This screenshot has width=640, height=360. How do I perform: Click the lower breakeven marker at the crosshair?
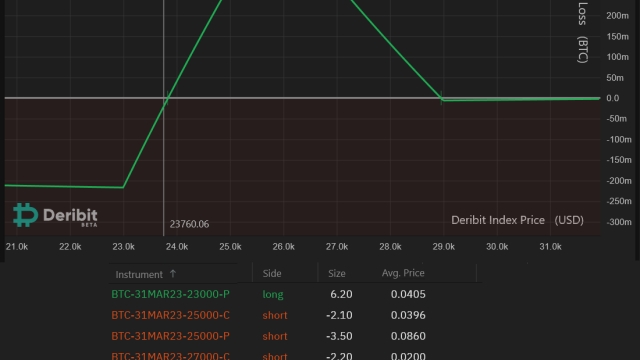coord(167,98)
